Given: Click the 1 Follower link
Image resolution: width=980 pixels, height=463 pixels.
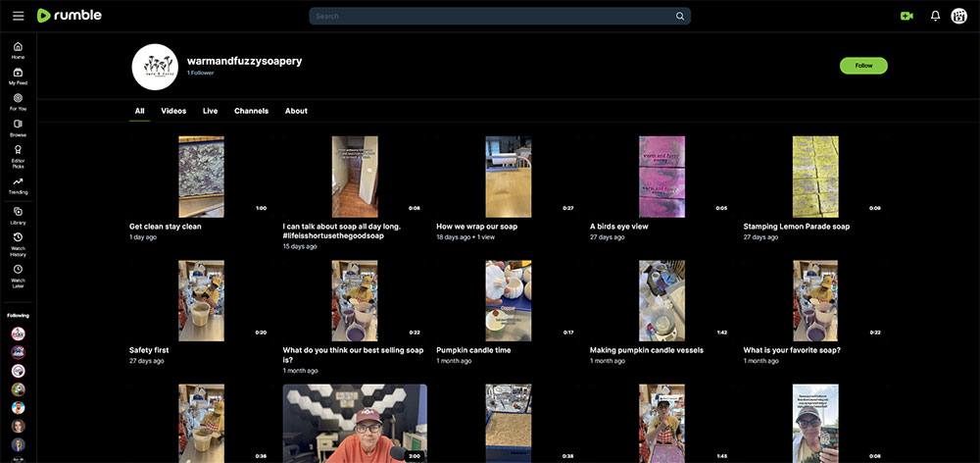Looking at the screenshot, I should (200, 74).
